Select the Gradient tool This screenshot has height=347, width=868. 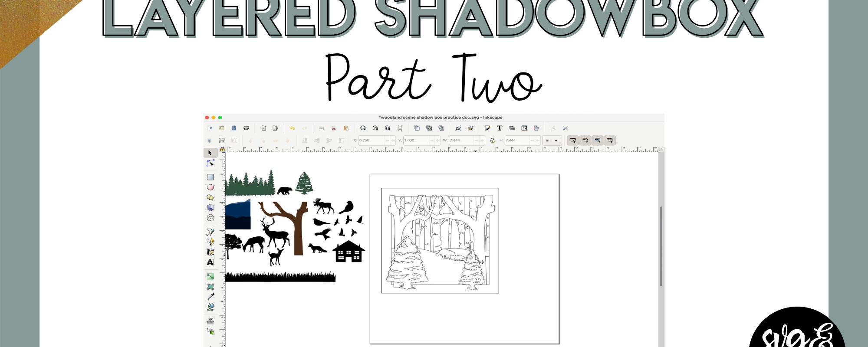(210, 276)
